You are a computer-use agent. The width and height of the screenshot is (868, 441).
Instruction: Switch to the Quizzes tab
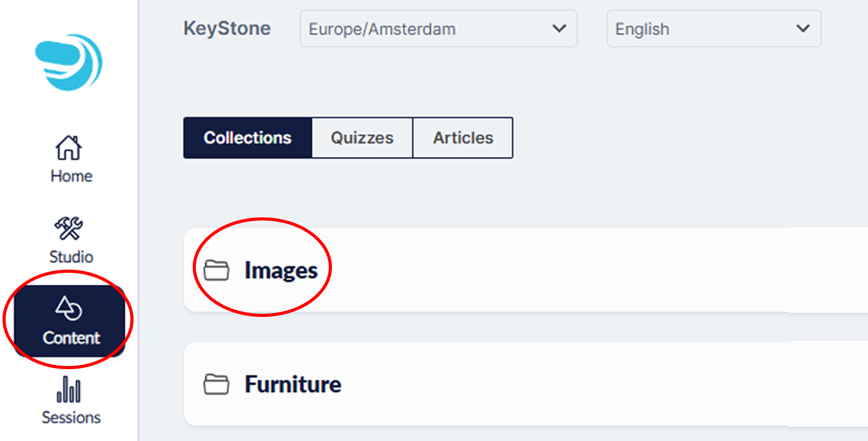(x=362, y=137)
